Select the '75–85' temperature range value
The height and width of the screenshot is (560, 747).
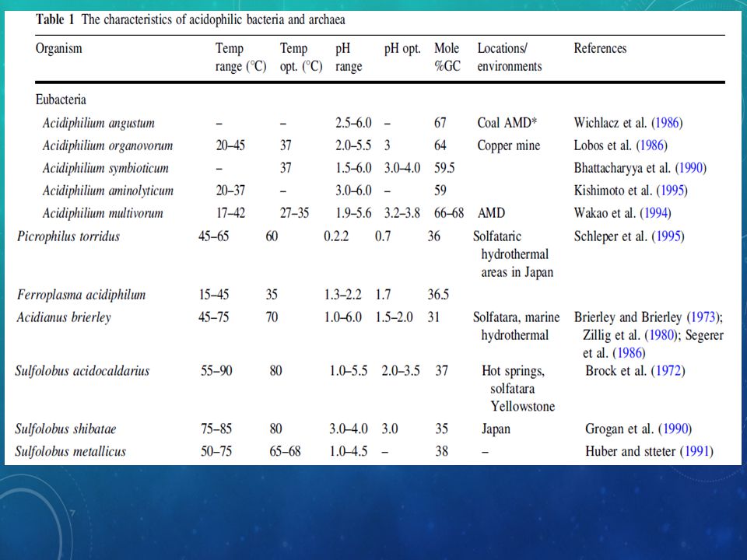[x=216, y=429]
